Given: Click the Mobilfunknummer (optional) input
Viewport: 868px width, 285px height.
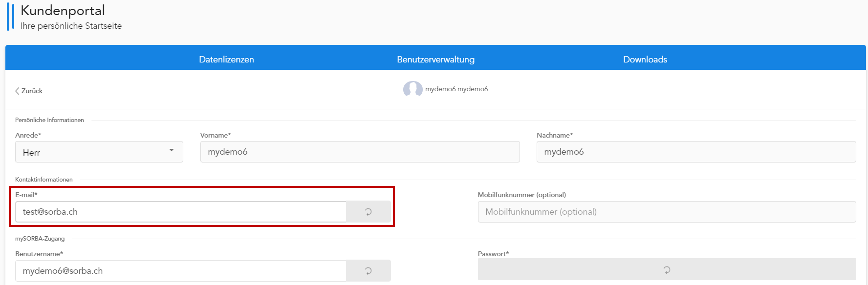Looking at the screenshot, I should (667, 212).
